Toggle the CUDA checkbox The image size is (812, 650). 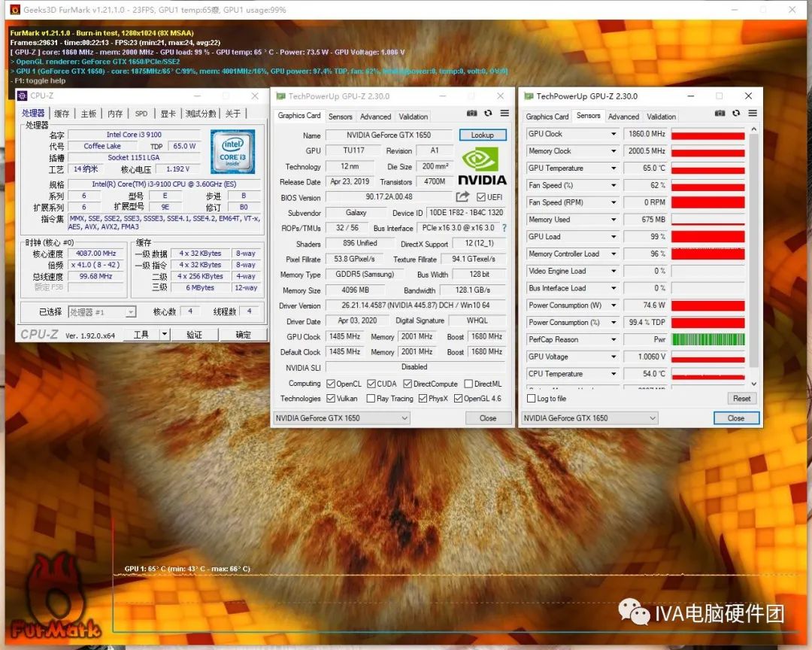click(x=371, y=384)
